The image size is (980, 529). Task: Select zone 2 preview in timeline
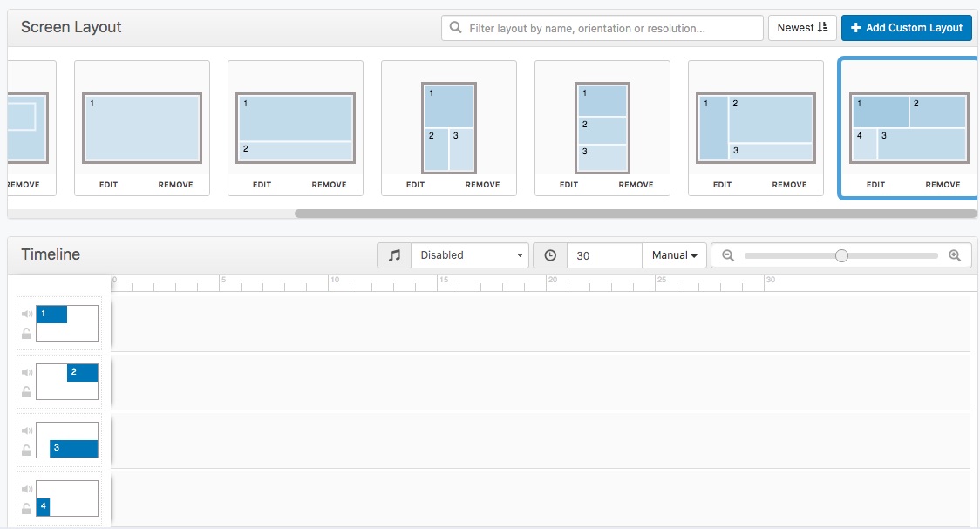coord(67,382)
